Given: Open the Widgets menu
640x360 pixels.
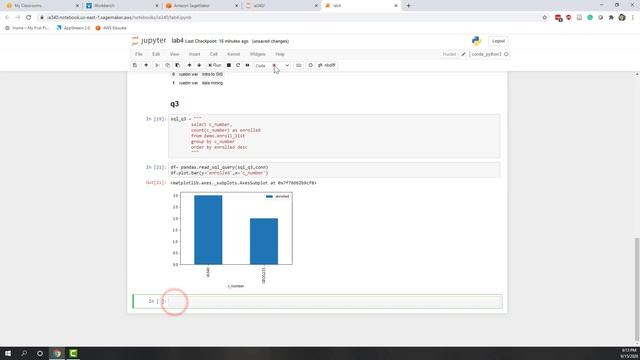Looking at the screenshot, I should tap(258, 54).
